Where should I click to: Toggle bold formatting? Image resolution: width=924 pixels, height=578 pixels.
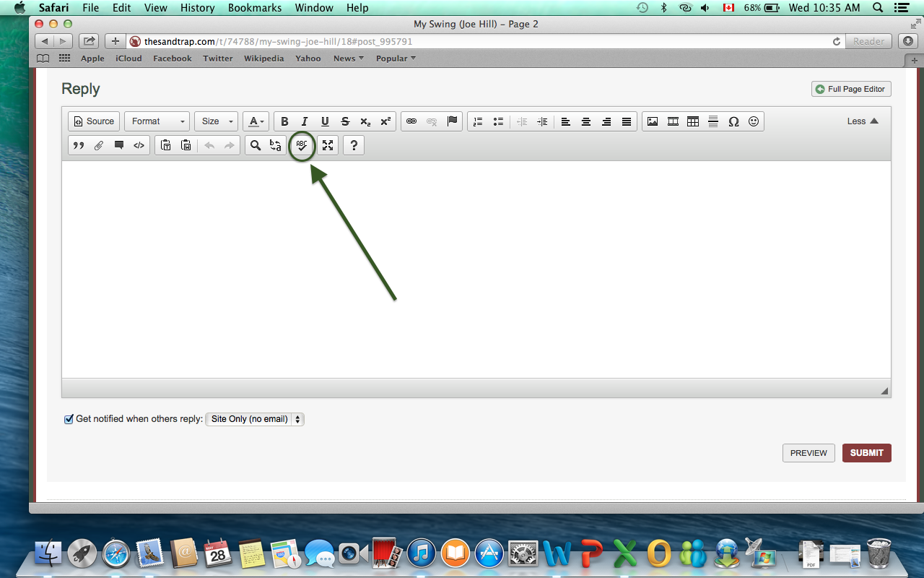pos(284,121)
